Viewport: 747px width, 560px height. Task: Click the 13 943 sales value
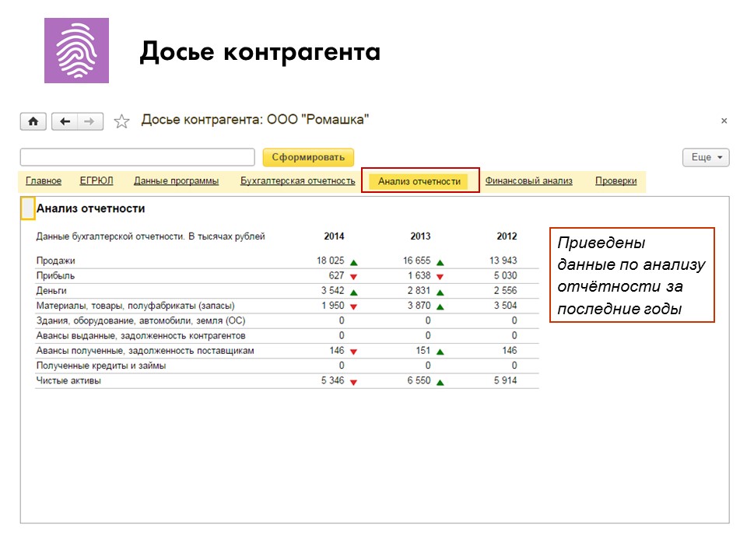[x=503, y=261]
